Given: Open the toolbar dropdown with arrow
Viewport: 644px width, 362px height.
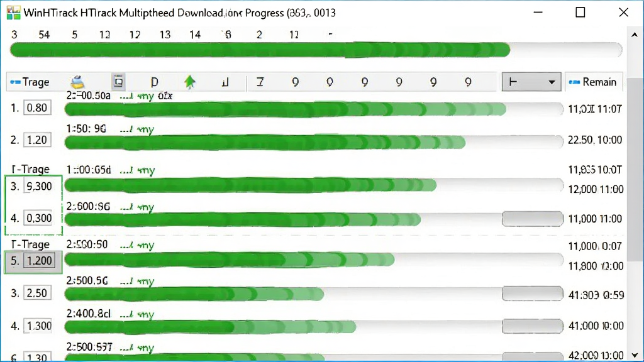Looking at the screenshot, I should pyautogui.click(x=531, y=82).
